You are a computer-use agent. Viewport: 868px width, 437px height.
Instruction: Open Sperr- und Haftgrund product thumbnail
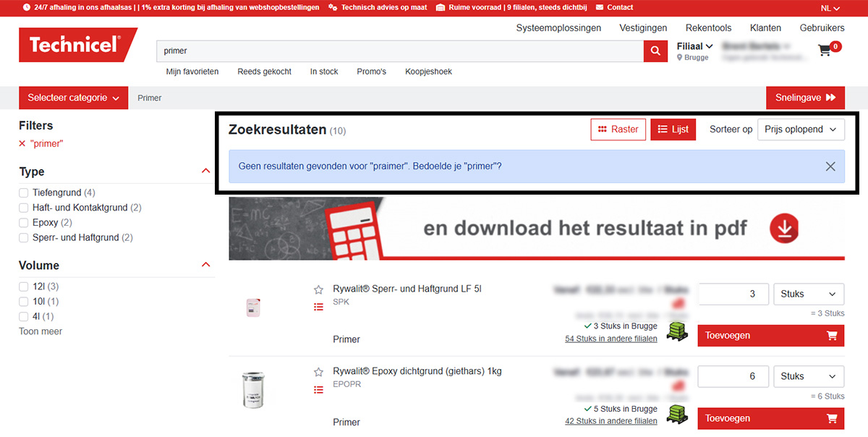[x=253, y=307]
